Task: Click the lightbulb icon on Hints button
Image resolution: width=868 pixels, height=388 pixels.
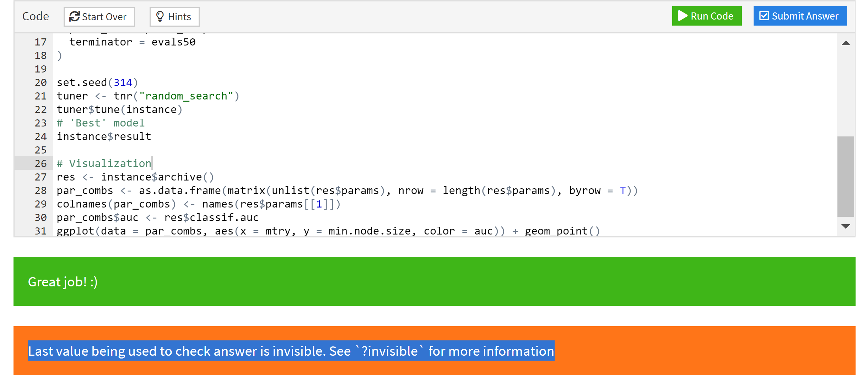Action: tap(160, 16)
